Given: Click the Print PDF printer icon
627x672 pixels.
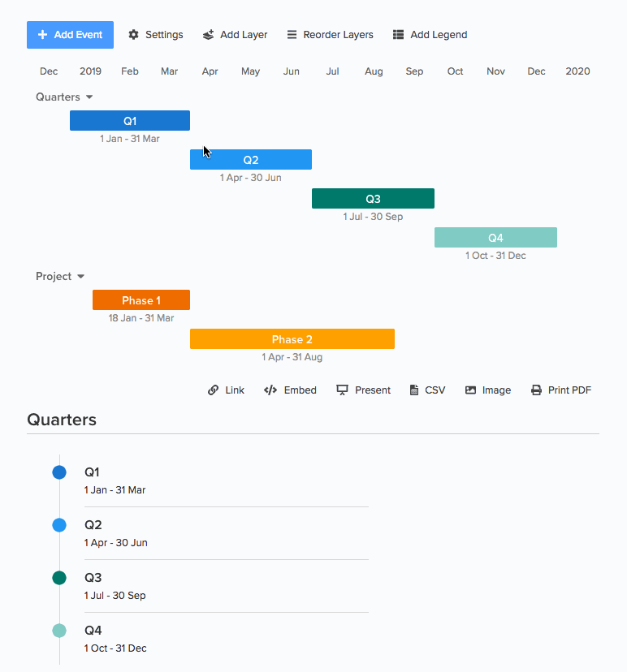Looking at the screenshot, I should click(536, 390).
